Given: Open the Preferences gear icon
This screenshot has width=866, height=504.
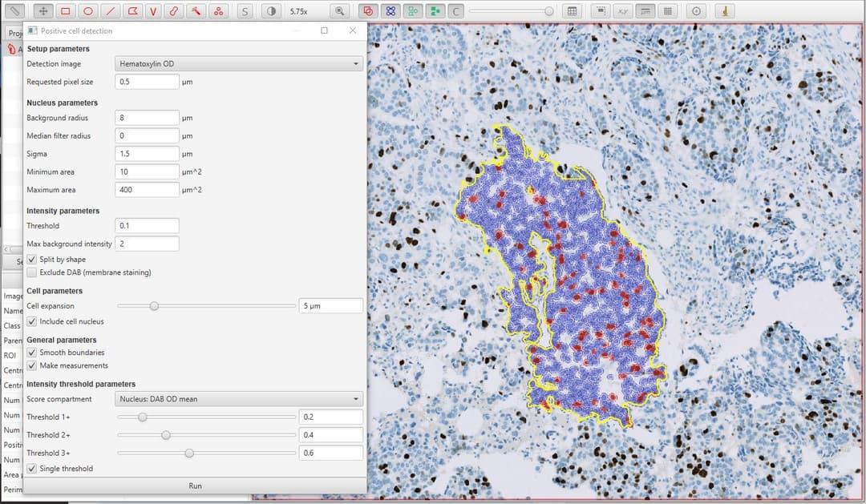Looking at the screenshot, I should (x=697, y=10).
